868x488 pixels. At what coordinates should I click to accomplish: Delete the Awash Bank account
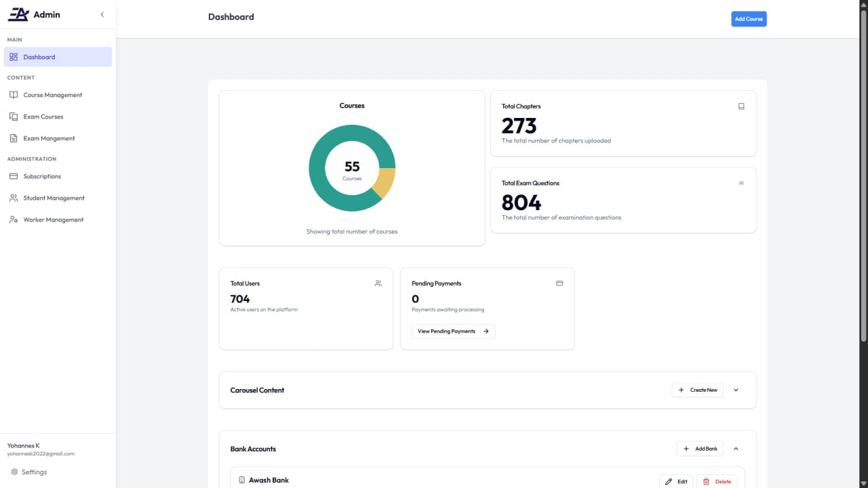717,481
